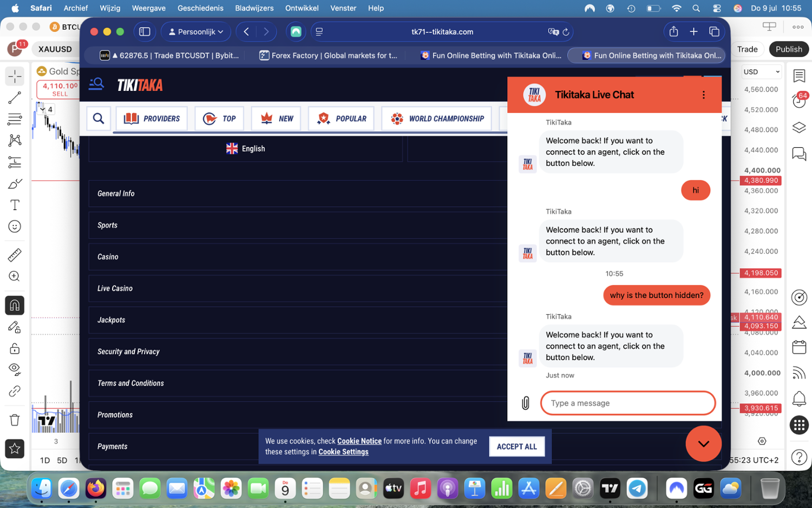Toggle the Safari sidebar button

tap(145, 31)
